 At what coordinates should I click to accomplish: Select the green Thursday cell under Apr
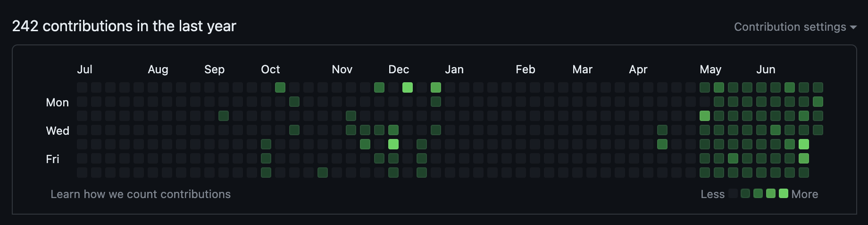662,144
